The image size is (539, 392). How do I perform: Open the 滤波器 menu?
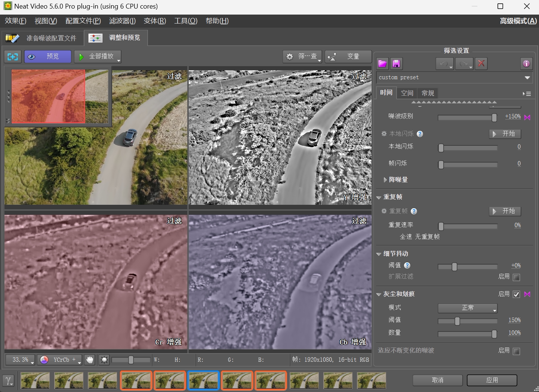(x=122, y=21)
